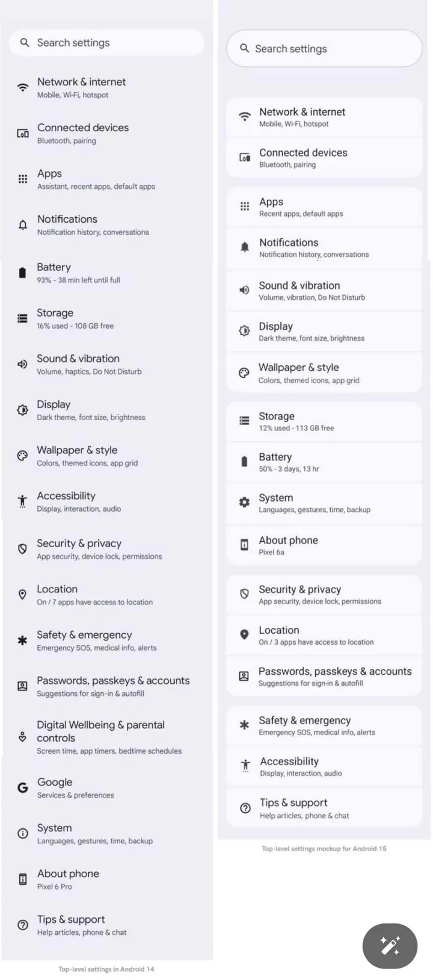The width and height of the screenshot is (433, 980).
Task: Open Storage with 113 GB free
Action: (x=324, y=421)
